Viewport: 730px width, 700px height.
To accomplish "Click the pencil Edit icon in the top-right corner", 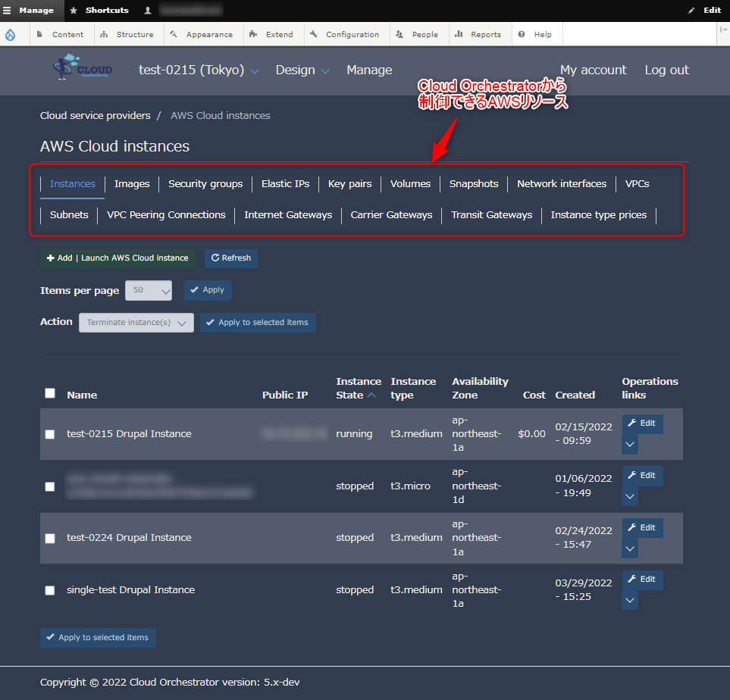I will (691, 11).
